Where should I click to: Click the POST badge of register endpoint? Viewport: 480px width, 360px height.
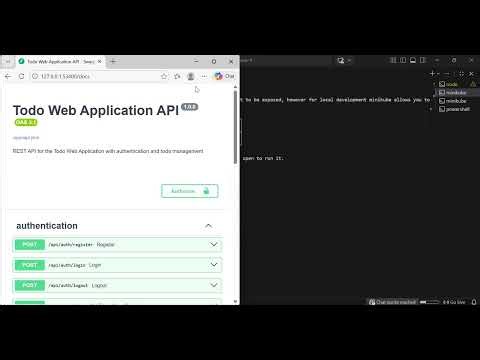coord(30,245)
